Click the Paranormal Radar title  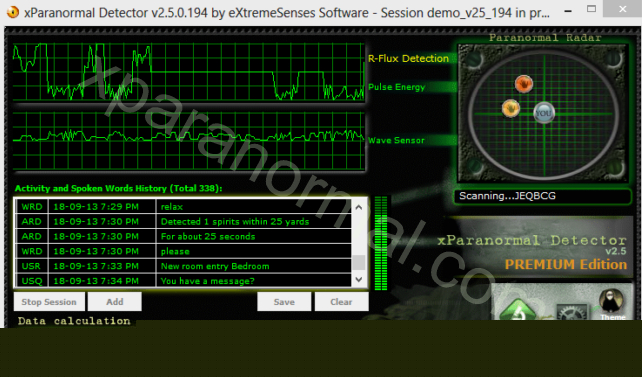pos(545,38)
